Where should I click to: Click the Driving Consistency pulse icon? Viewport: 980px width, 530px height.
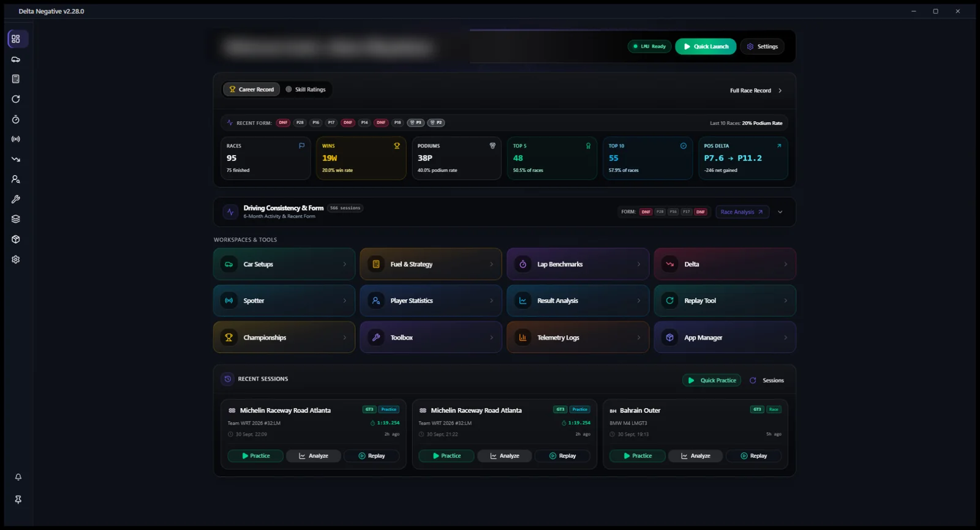pyautogui.click(x=230, y=212)
